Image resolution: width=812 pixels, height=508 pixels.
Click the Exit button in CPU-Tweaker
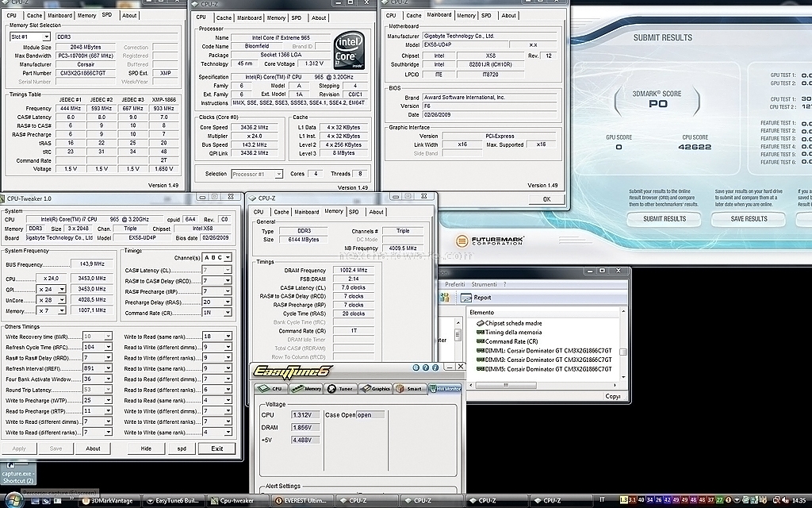(217, 449)
